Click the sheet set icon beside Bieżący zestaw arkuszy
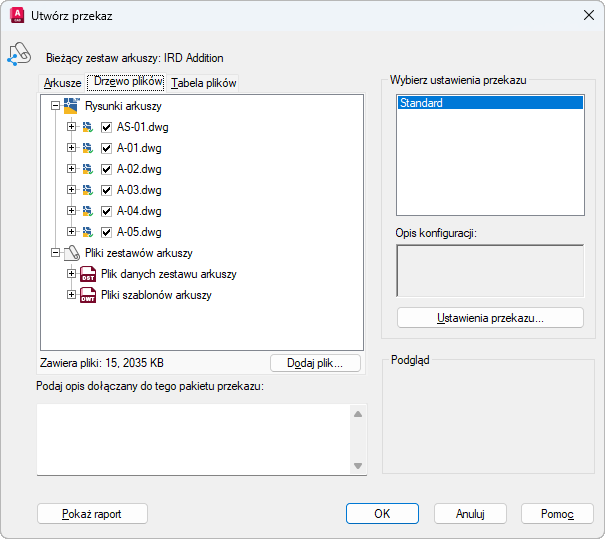605x539 pixels. pyautogui.click(x=19, y=55)
